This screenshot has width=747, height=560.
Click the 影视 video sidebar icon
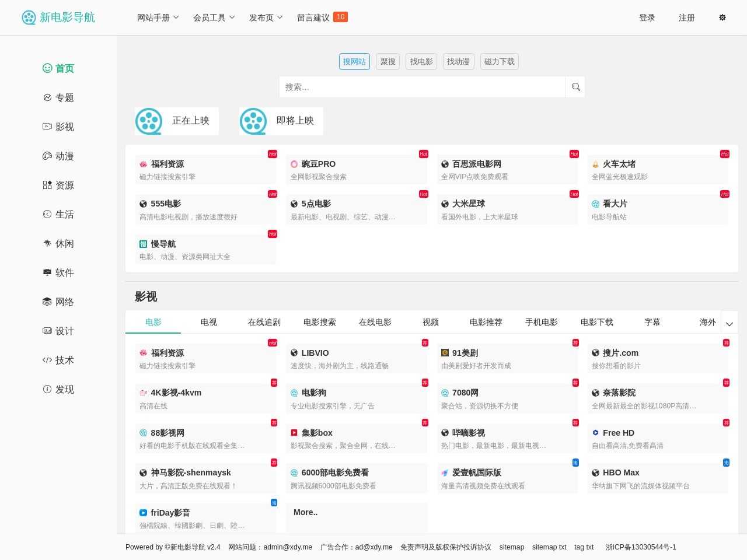coord(47,127)
